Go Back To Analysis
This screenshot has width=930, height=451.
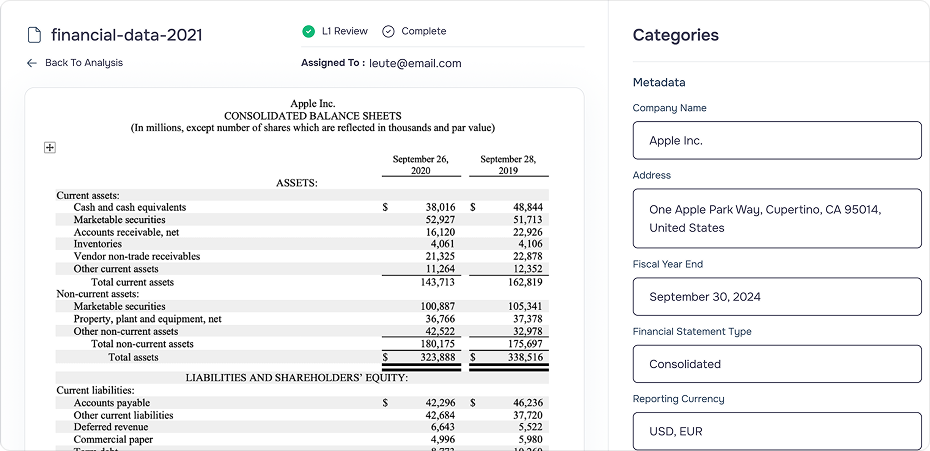coord(84,63)
